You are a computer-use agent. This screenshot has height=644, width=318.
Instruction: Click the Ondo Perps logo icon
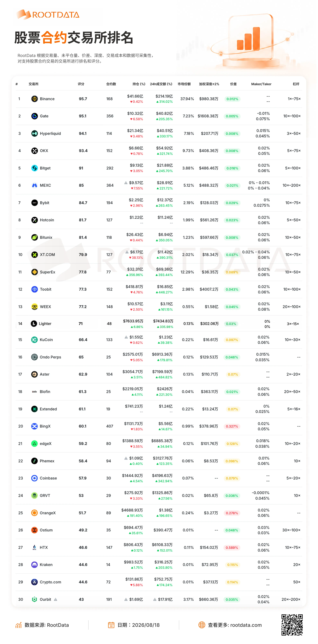[34, 357]
